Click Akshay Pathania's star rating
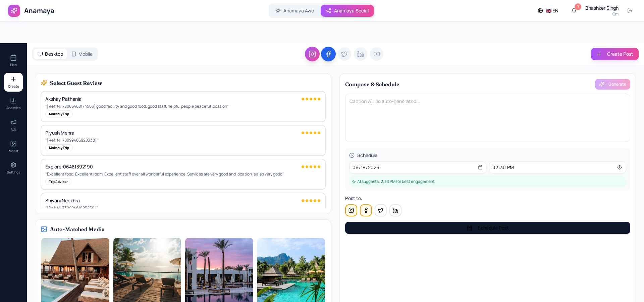Viewport: 644px width, 302px height. point(311,99)
